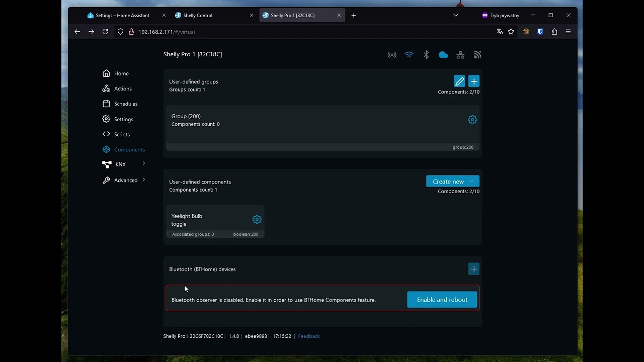
Task: Go back in browser history
Action: pyautogui.click(x=77, y=32)
